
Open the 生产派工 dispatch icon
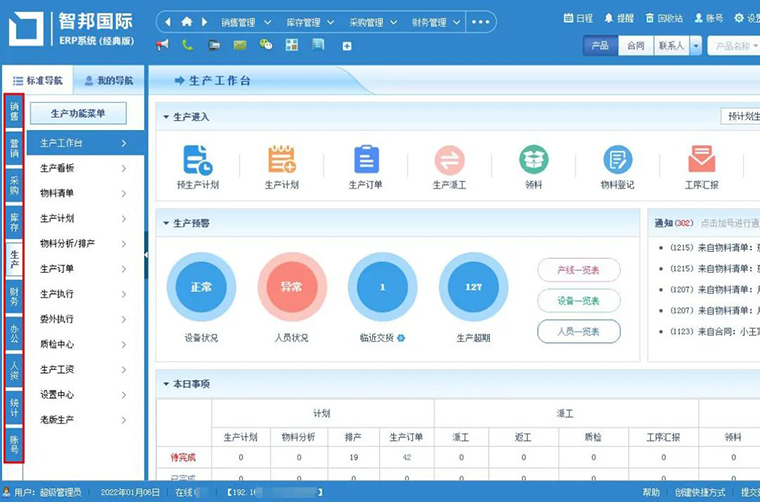(x=449, y=160)
